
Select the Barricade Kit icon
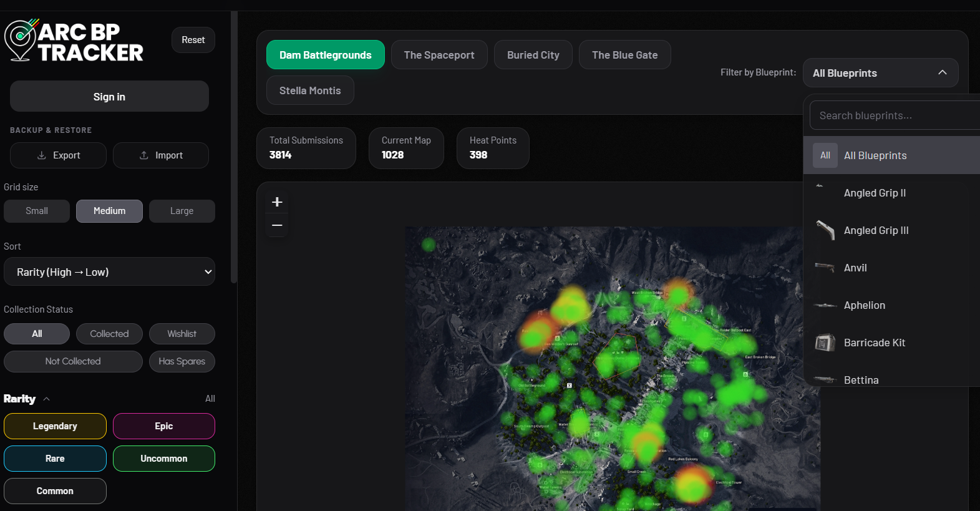825,343
